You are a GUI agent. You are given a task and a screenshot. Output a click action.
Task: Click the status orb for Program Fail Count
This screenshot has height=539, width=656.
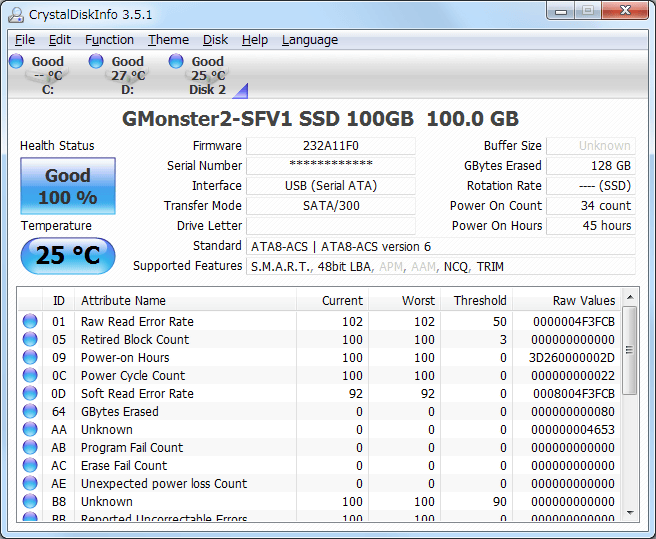pos(30,447)
